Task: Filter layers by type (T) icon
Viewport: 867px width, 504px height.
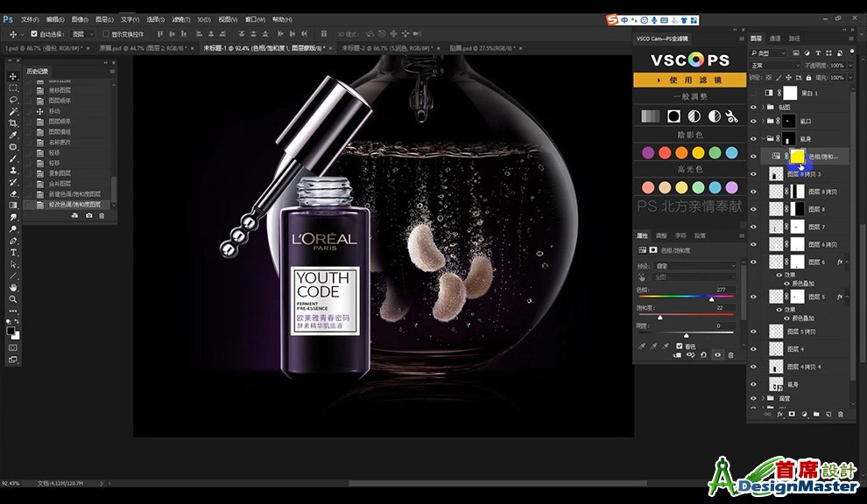Action: 818,53
